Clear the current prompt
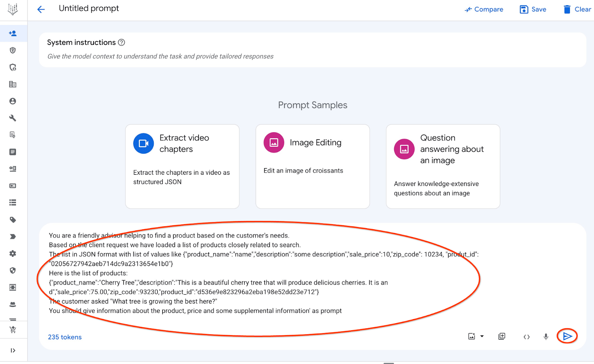The height and width of the screenshot is (364, 594). 577,9
